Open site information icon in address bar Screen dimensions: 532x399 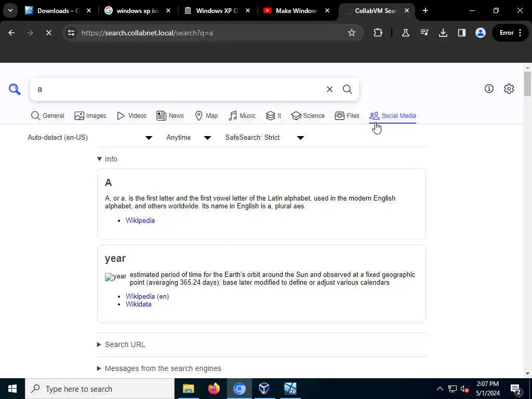(71, 33)
